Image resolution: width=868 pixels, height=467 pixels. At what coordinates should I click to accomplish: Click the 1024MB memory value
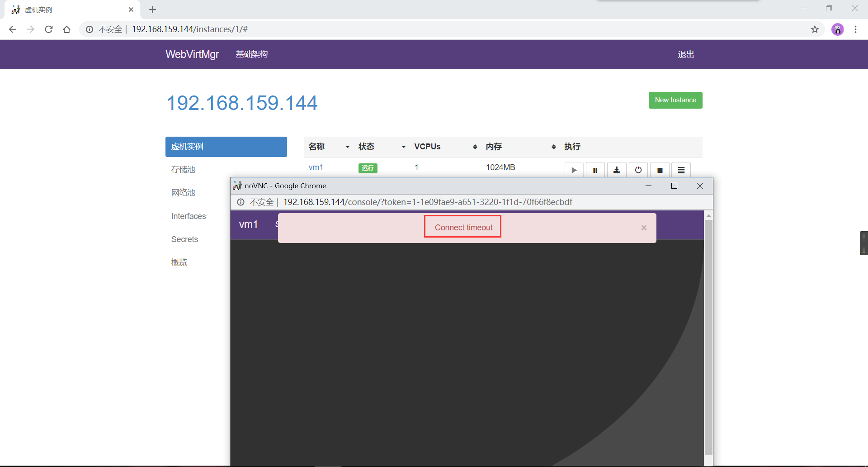pyautogui.click(x=500, y=167)
